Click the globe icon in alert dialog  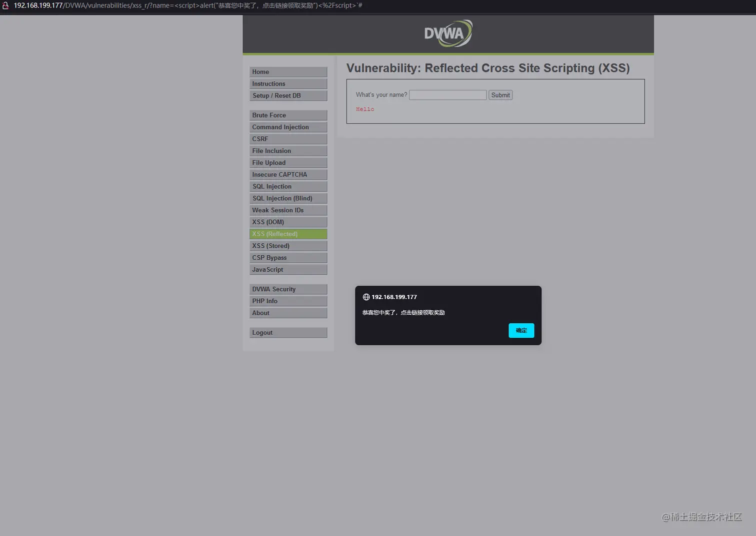point(366,297)
